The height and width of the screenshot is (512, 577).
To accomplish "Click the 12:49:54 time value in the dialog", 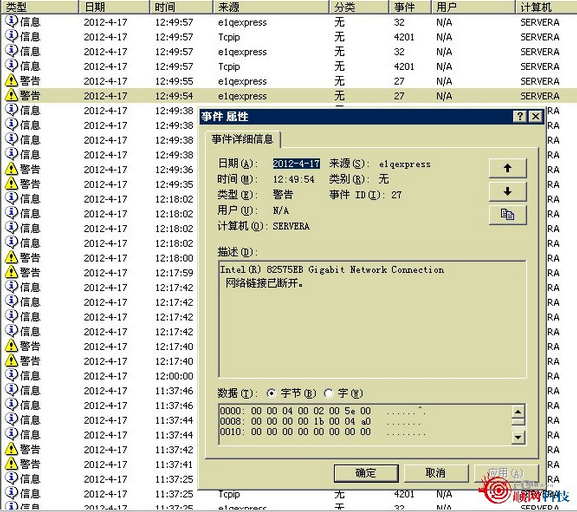I will [x=294, y=179].
